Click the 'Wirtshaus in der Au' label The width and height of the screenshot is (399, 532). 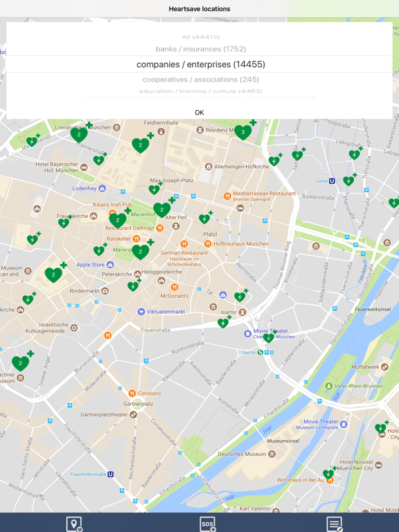(300, 480)
